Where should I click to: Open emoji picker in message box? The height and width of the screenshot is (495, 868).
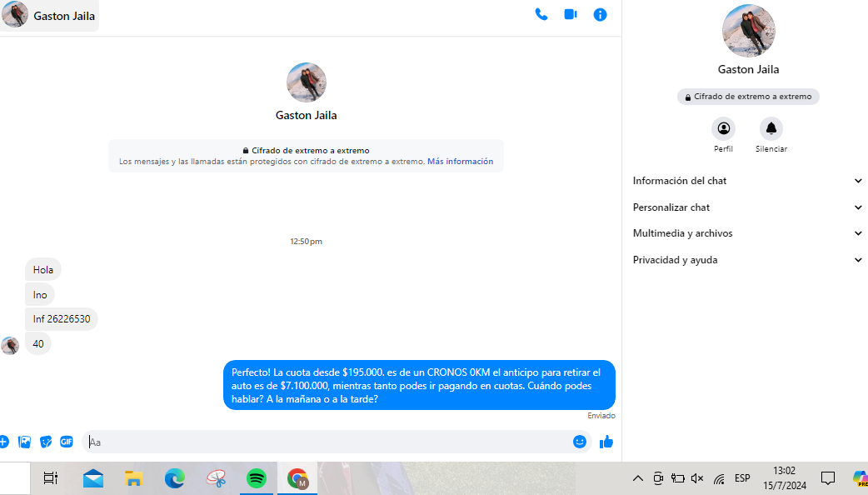(580, 442)
